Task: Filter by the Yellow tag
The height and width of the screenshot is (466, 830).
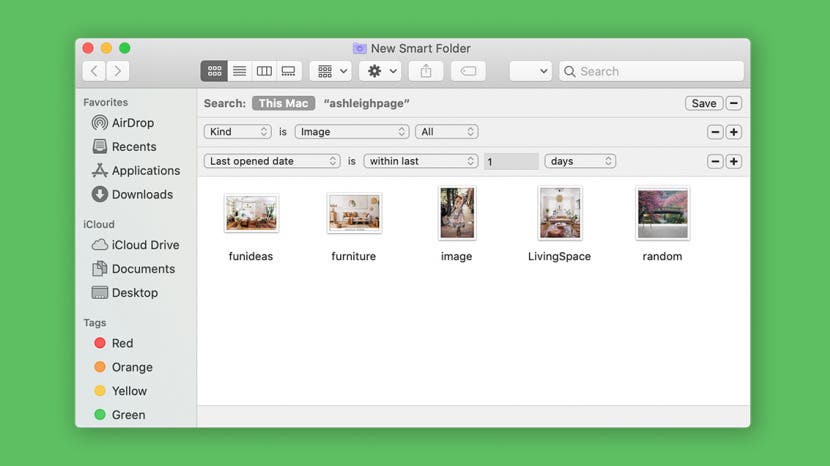Action: pyautogui.click(x=121, y=391)
